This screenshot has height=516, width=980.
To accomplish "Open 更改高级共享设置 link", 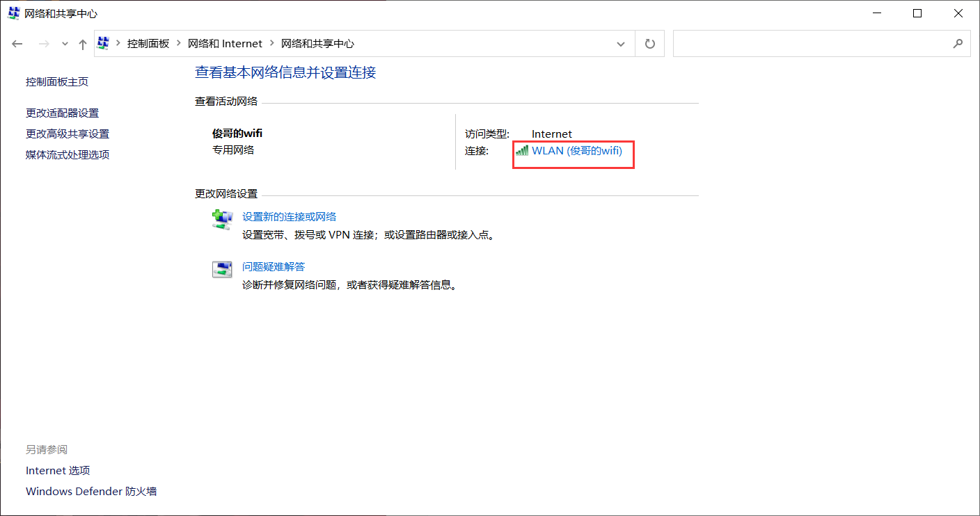I will (x=68, y=134).
